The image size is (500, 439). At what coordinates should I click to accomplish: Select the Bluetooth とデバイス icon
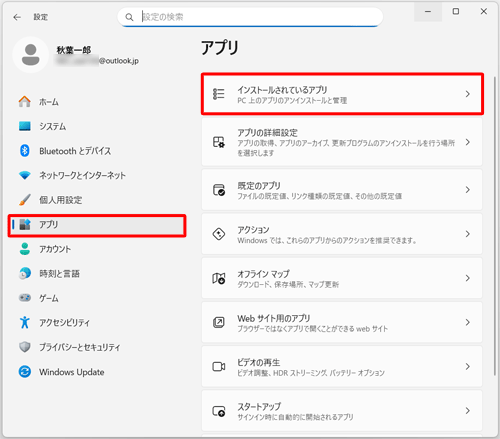click(25, 151)
